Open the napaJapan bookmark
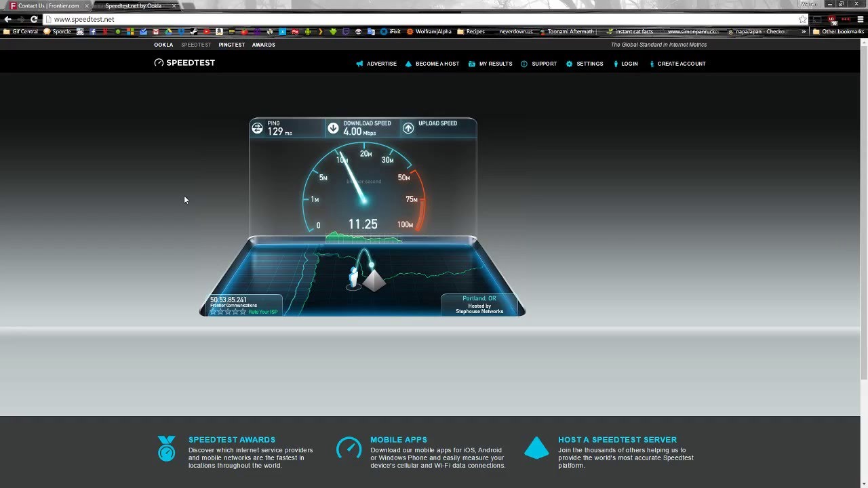This screenshot has height=488, width=868. pyautogui.click(x=757, y=31)
